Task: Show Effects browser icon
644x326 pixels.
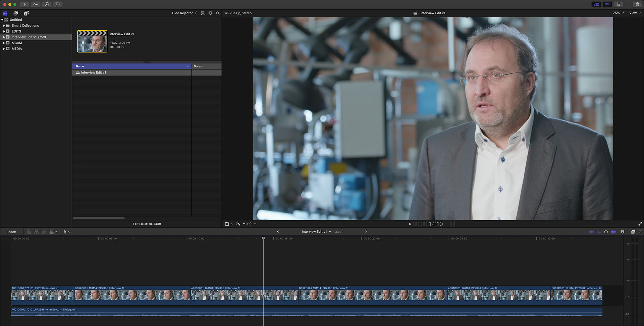Action: pos(633,232)
